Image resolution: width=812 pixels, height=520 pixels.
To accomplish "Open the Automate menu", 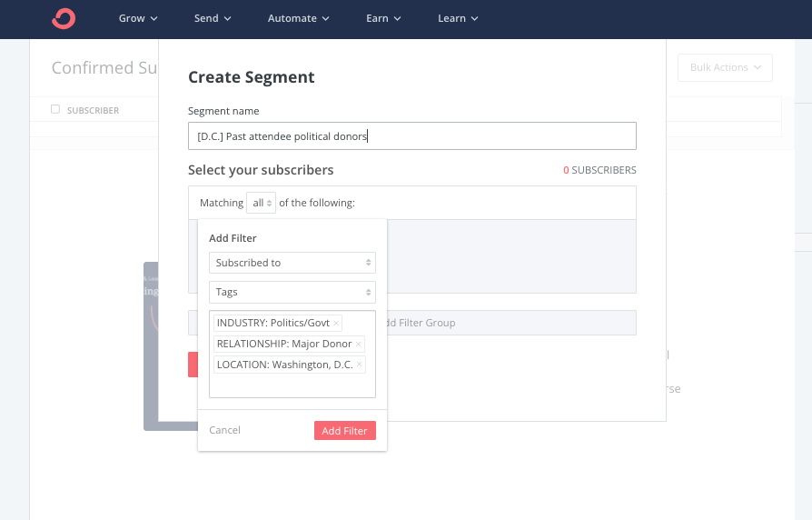I will click(x=298, y=19).
